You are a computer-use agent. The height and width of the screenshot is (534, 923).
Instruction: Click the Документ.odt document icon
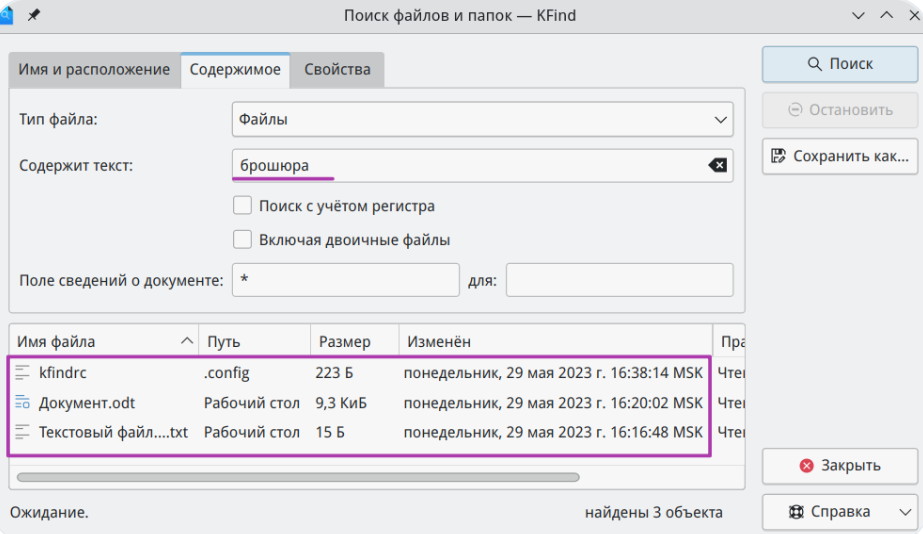[x=23, y=403]
